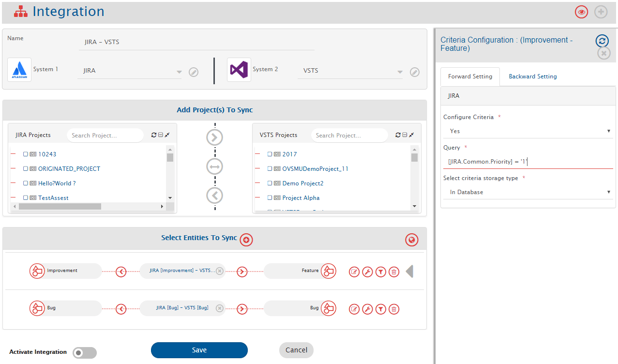Screen dimensions: 618x364
Task: Edit System 1 JIRA with pencil icon
Action: (194, 72)
